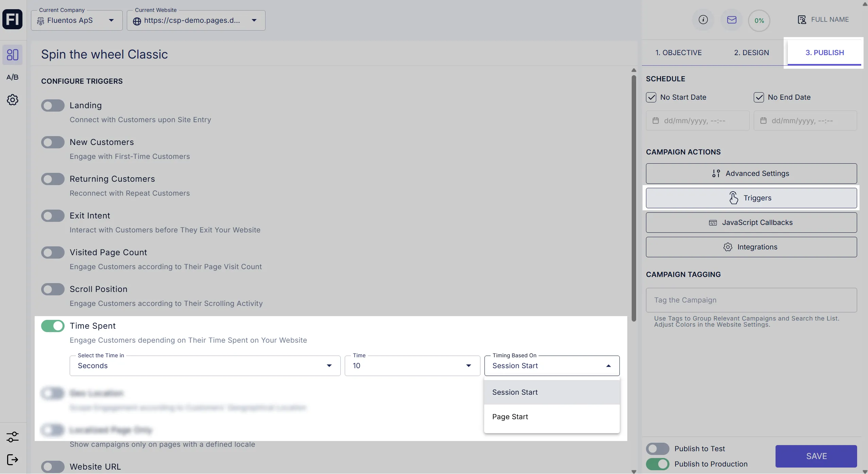Screen dimensions: 868x474
Task: Expand the Current Company dropdown
Action: click(77, 20)
